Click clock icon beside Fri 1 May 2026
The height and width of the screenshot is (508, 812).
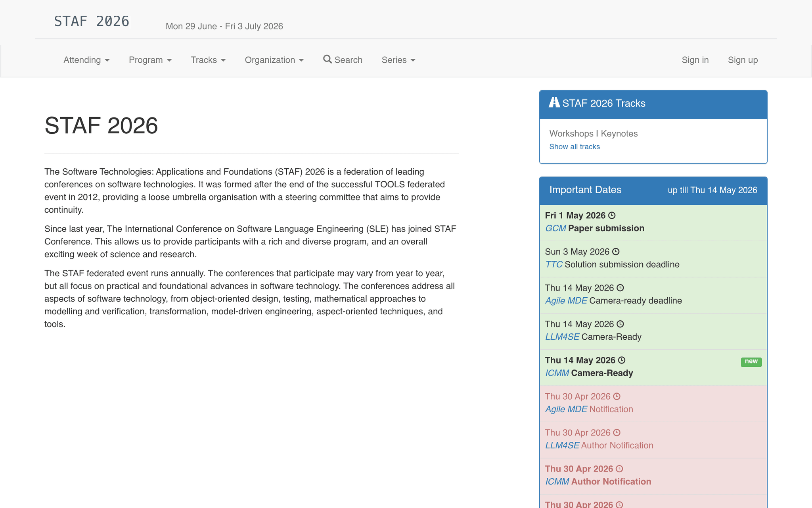(x=612, y=216)
